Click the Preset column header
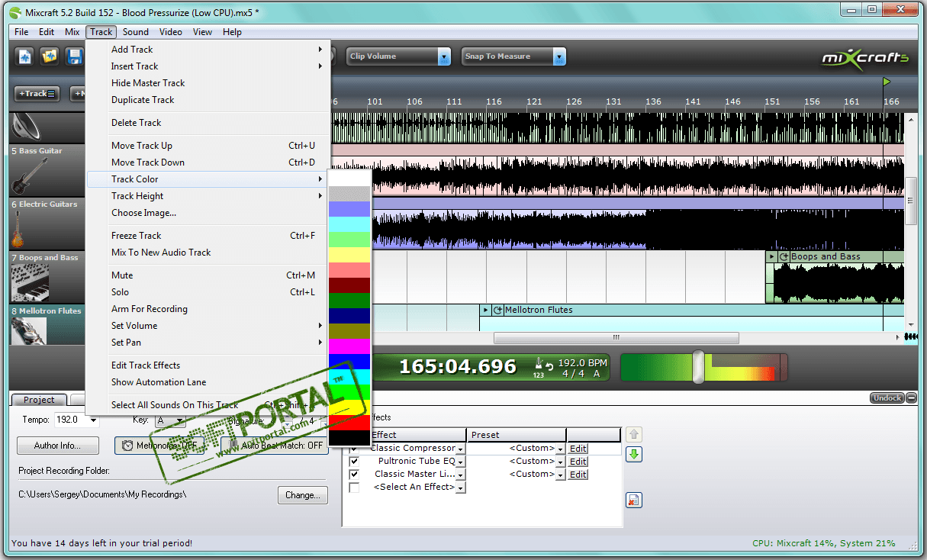 tap(516, 435)
